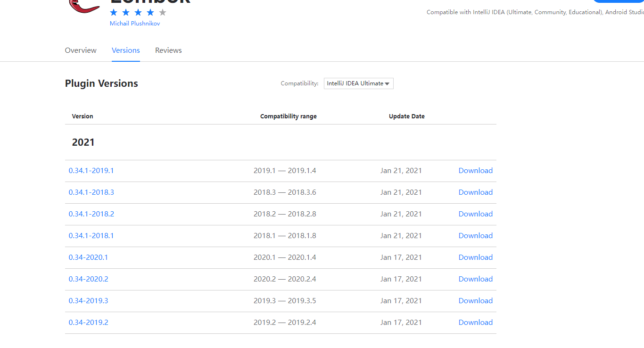Download plugin version 0.34.1-2018.3

coord(476,192)
